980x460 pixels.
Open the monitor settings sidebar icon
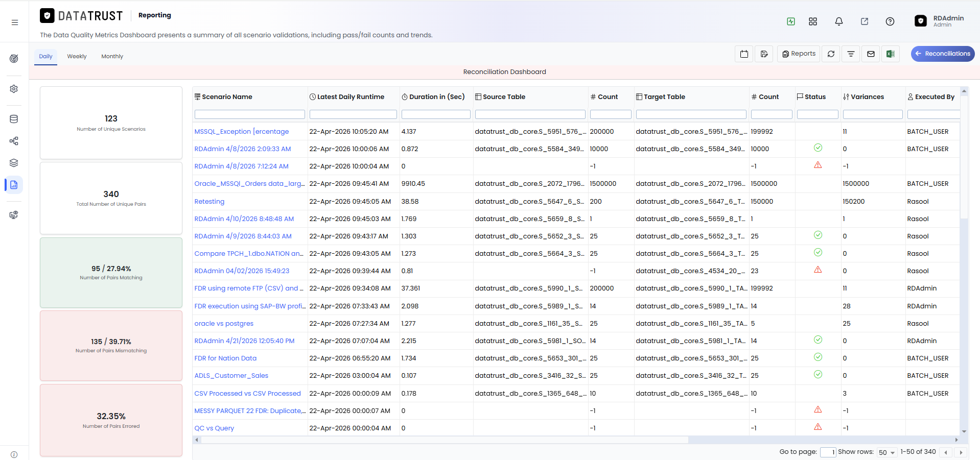point(14,215)
